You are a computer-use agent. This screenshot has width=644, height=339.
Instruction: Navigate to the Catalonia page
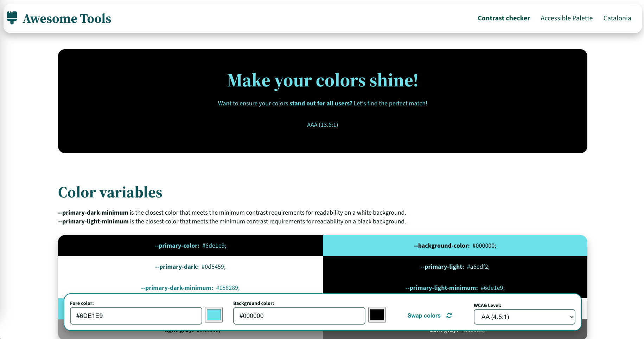617,18
